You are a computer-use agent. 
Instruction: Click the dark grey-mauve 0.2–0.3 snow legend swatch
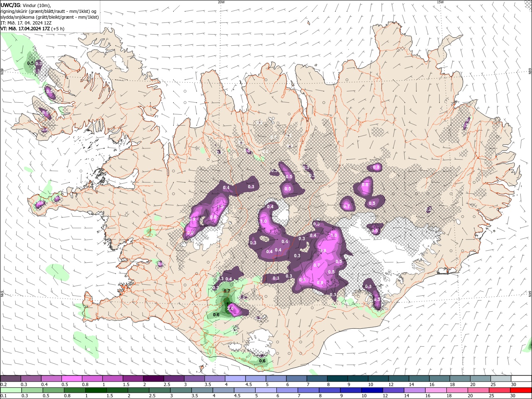10,379
